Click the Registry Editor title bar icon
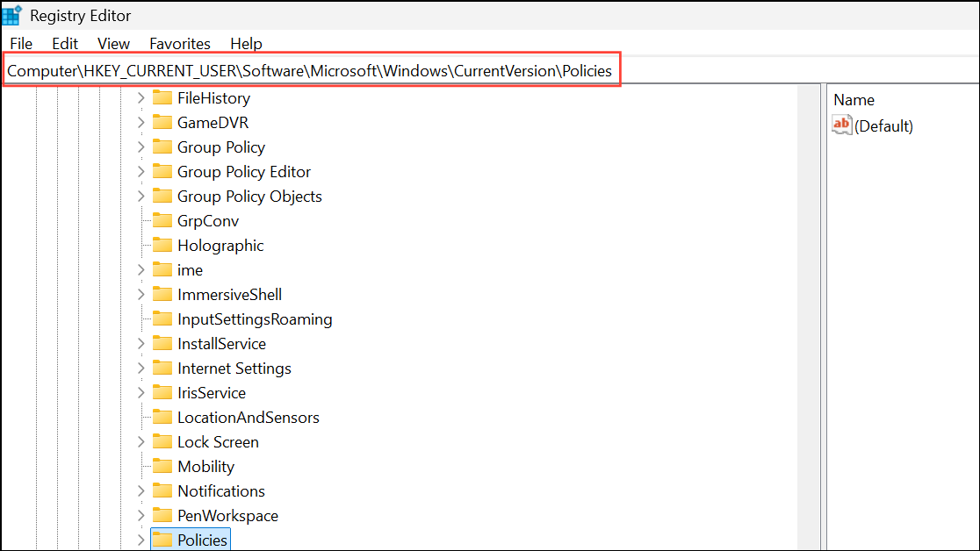Image resolution: width=980 pixels, height=551 pixels. tap(12, 14)
